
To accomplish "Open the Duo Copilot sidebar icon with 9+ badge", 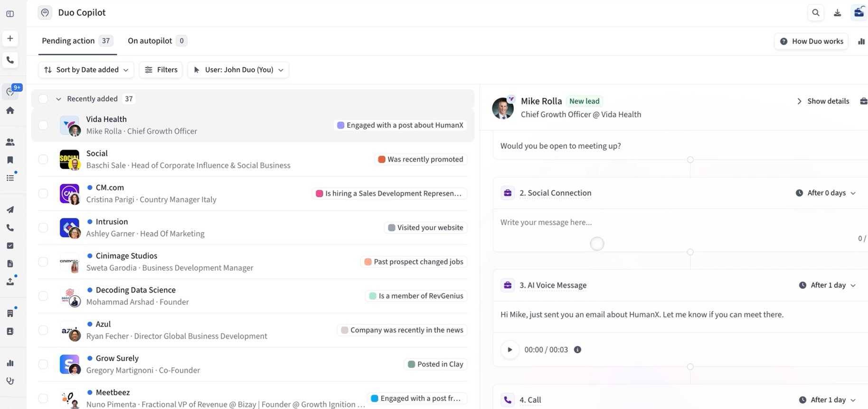I will point(10,91).
